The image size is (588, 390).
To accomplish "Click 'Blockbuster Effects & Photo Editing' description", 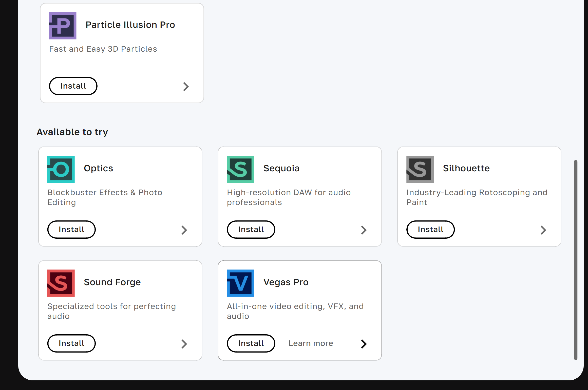I will tap(105, 197).
